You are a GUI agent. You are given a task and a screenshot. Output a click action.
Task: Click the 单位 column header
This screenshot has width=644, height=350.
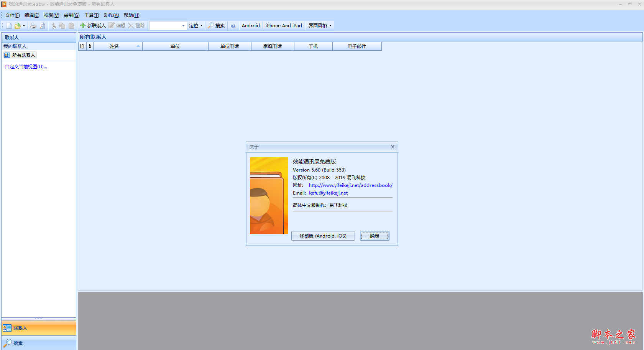(175, 46)
